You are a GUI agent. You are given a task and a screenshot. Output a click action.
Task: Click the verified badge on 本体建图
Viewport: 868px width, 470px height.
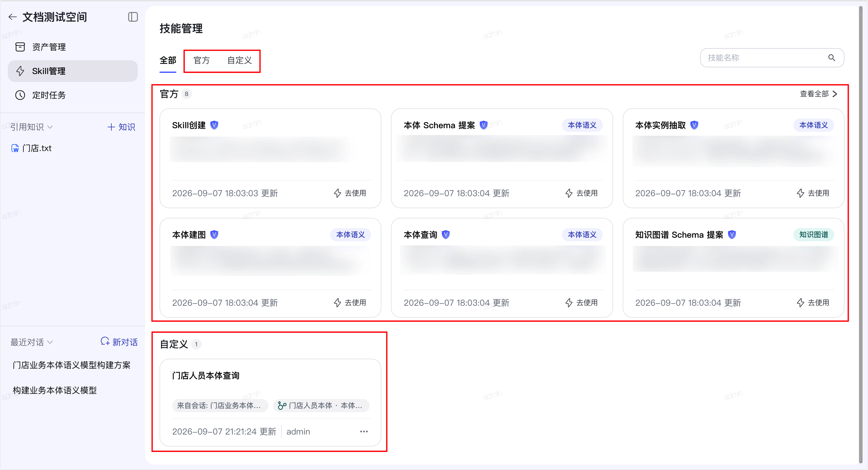pyautogui.click(x=214, y=234)
